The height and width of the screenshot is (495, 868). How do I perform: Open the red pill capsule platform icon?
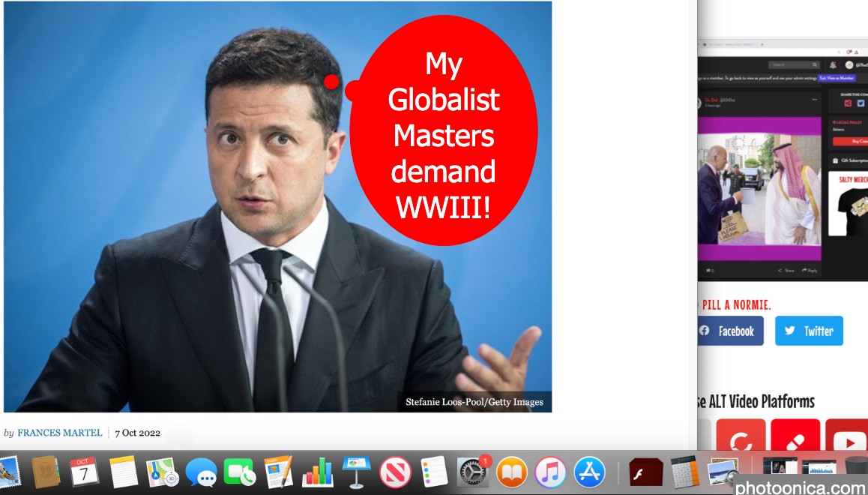click(x=795, y=435)
